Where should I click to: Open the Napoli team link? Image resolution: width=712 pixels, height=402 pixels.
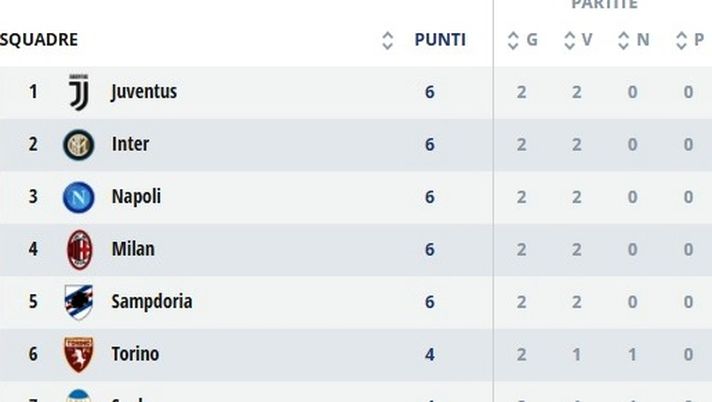click(x=136, y=197)
